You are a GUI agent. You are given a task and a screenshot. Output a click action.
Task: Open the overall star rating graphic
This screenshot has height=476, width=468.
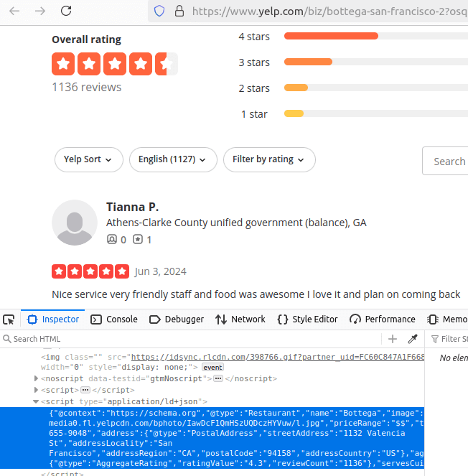tap(114, 64)
